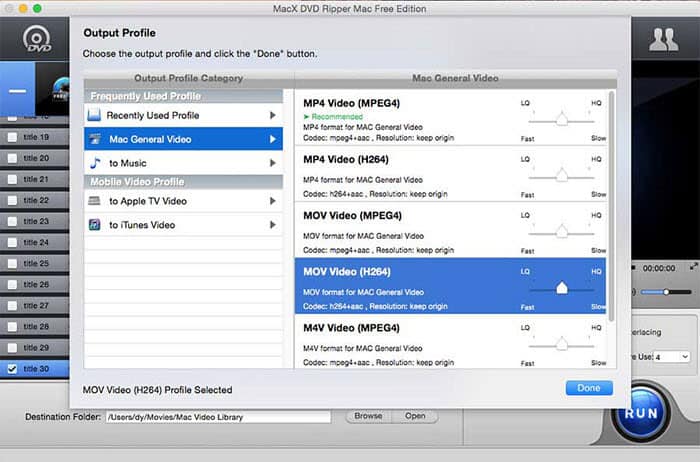Screen dimensions: 700x462
Task: Open the user accounts icon at top right
Action: [664, 40]
